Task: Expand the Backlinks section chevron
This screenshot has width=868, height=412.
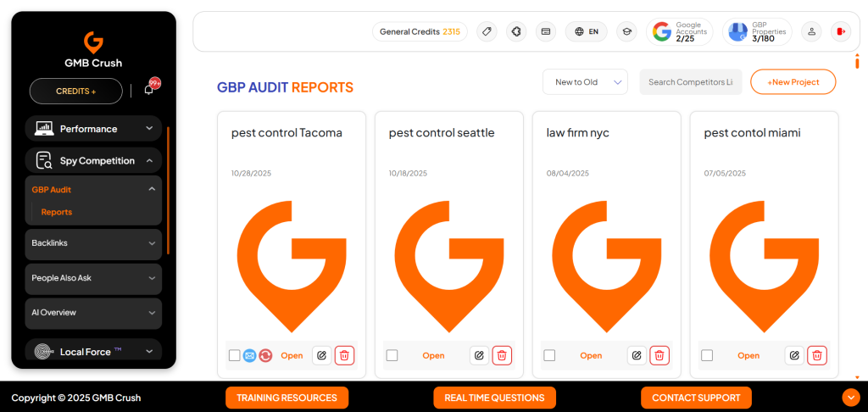Action: coord(153,243)
